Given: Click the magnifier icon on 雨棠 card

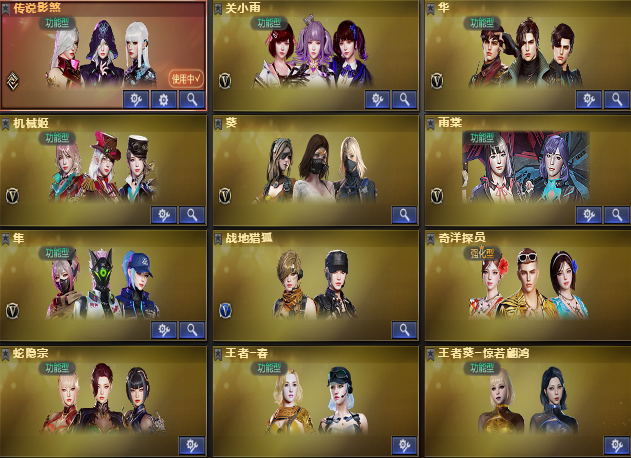Looking at the screenshot, I should coord(617,215).
